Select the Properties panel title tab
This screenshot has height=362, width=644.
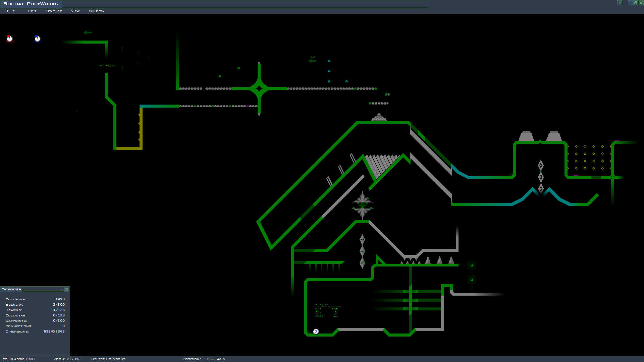[11, 289]
